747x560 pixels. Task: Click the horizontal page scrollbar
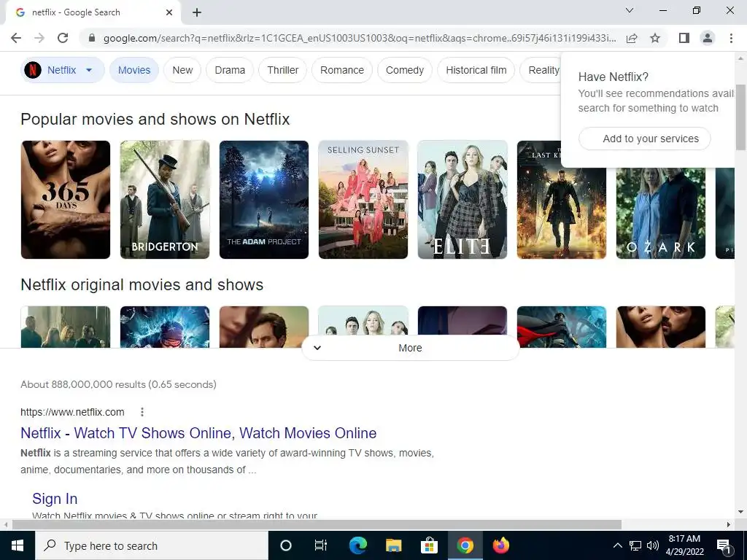pos(317,524)
